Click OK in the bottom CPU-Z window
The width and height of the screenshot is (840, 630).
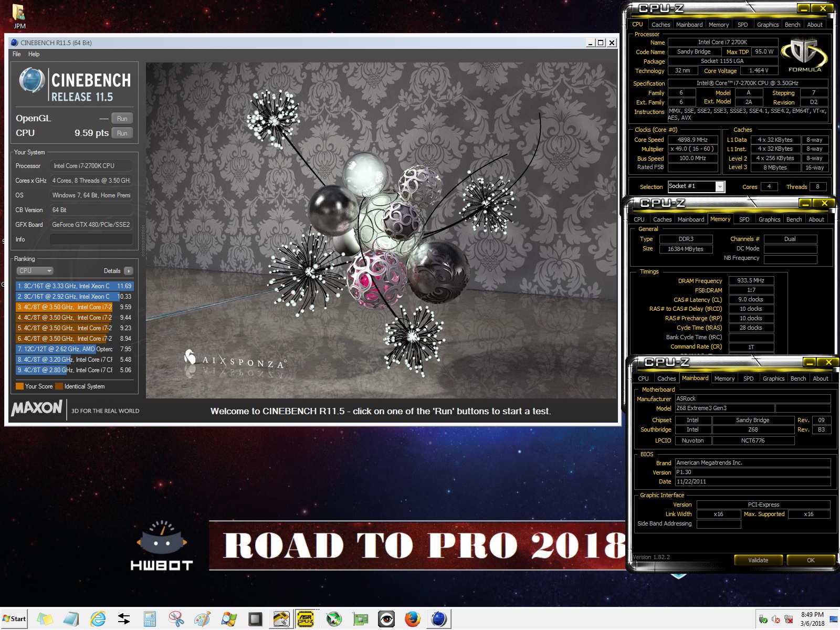pos(811,560)
